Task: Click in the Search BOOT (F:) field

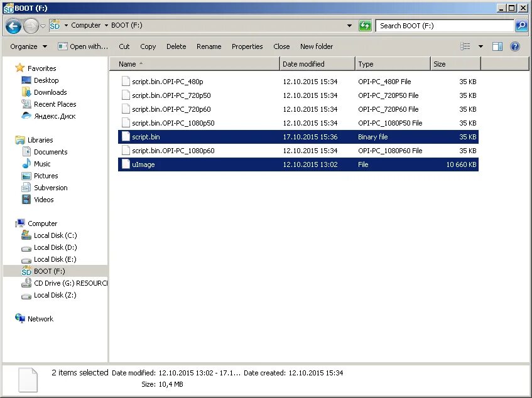Action: (x=445, y=26)
